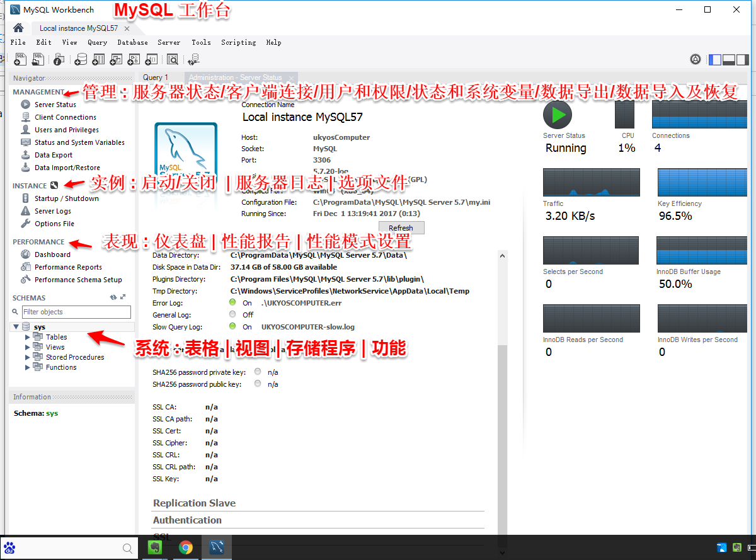
Task: Open an SQL script file from toolbar
Action: point(38,59)
